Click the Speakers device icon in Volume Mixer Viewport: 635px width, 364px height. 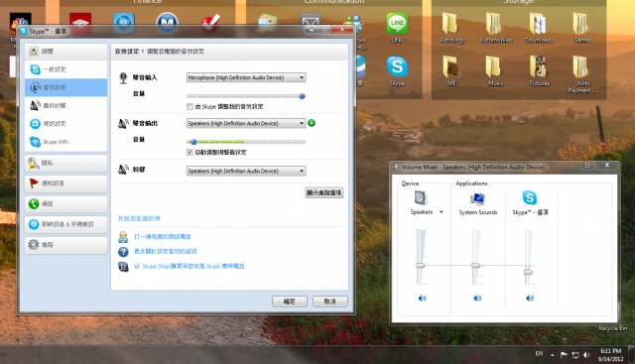coord(421,198)
